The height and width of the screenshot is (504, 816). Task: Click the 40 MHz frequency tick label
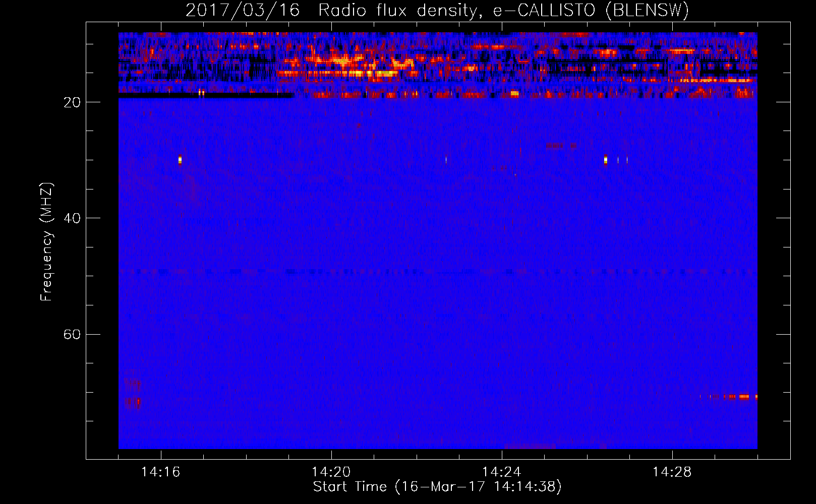[72, 218]
